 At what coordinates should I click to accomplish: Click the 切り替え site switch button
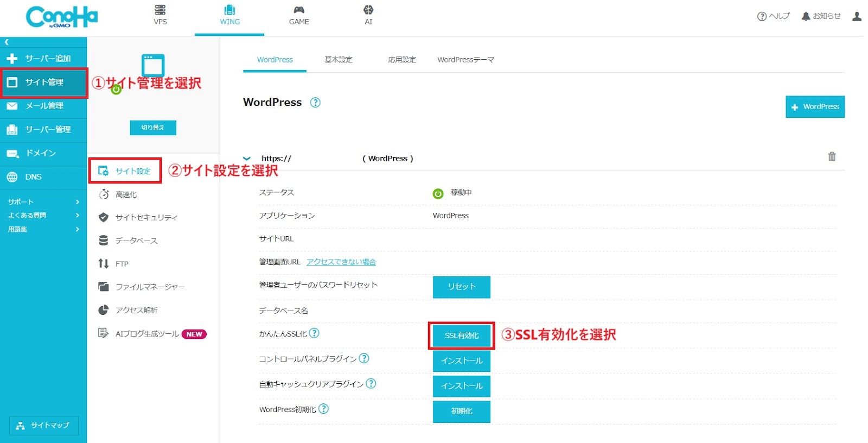[153, 128]
